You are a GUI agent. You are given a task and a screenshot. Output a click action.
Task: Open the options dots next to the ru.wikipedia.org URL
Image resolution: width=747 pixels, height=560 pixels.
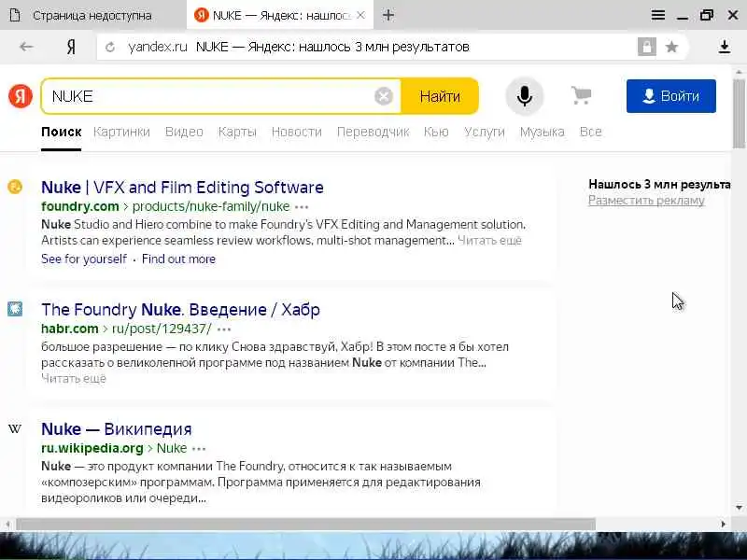coord(199,449)
